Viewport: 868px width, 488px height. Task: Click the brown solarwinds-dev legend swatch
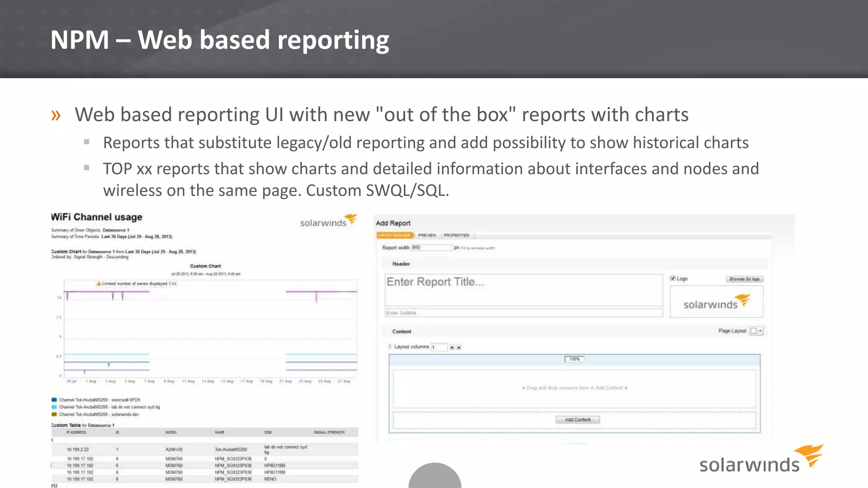pyautogui.click(x=54, y=414)
